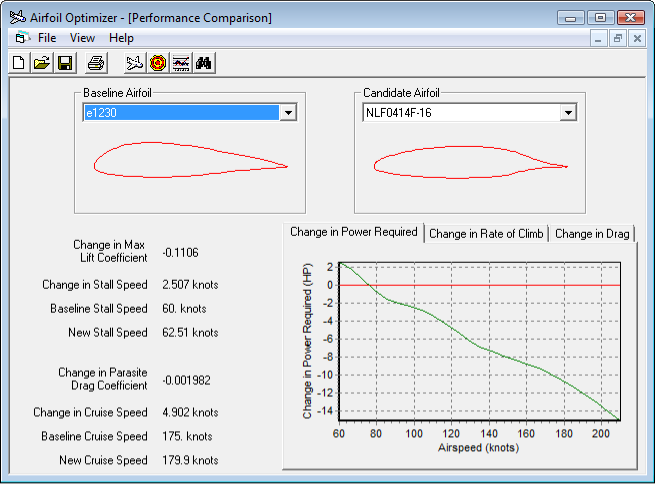Click the Save floppy disk icon
The image size is (655, 484).
(x=64, y=63)
